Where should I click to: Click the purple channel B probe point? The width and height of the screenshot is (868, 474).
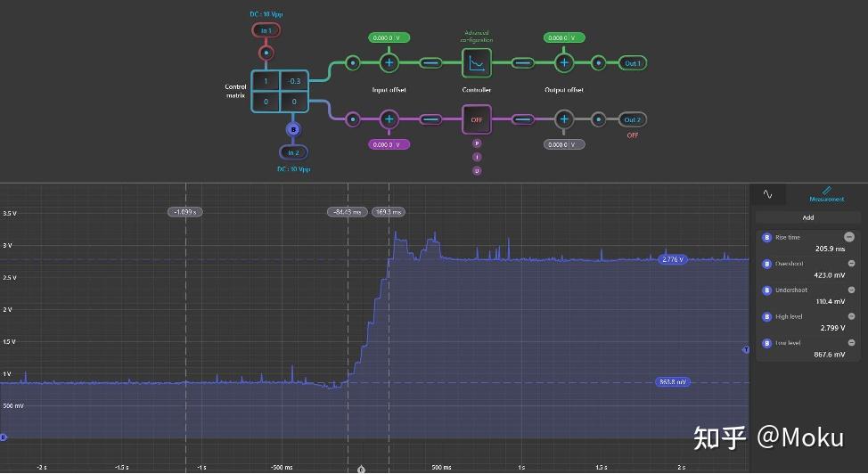pyautogui.click(x=293, y=129)
